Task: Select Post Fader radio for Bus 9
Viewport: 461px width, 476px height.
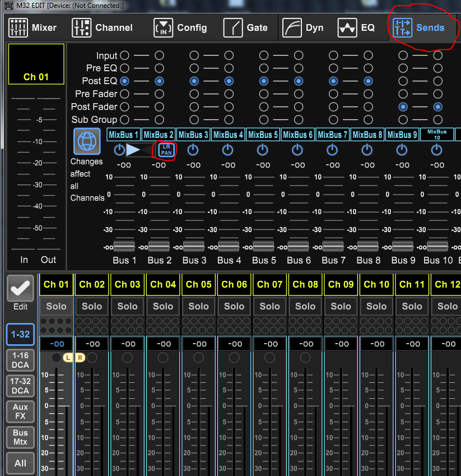Action: click(x=403, y=107)
